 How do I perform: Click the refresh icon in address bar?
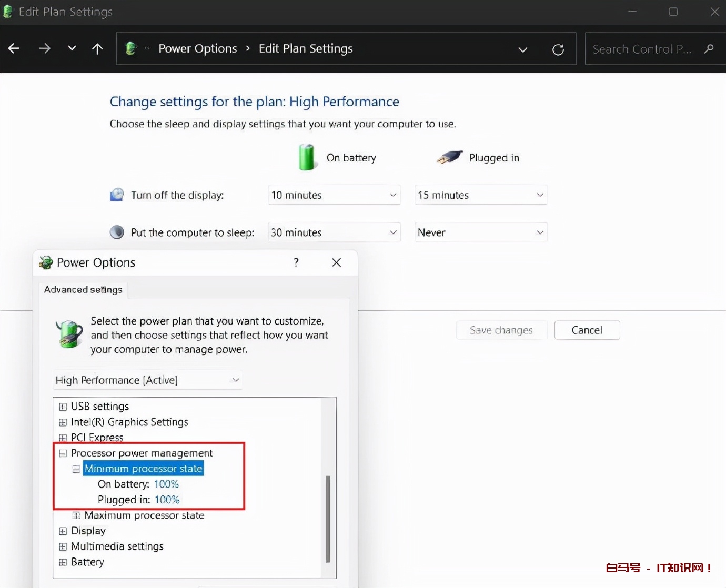[558, 49]
